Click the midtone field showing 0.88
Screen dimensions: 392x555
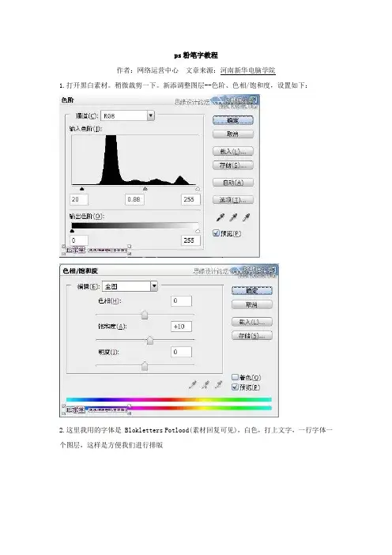point(134,200)
